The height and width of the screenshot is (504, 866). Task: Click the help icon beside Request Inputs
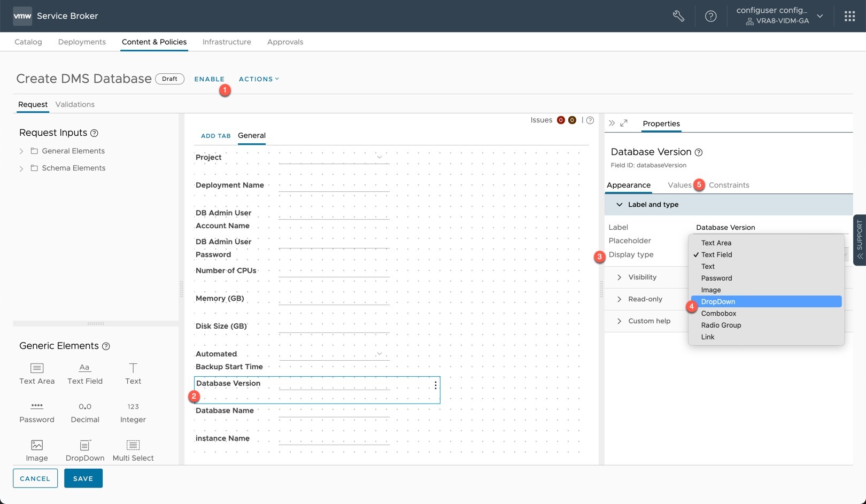(x=94, y=133)
